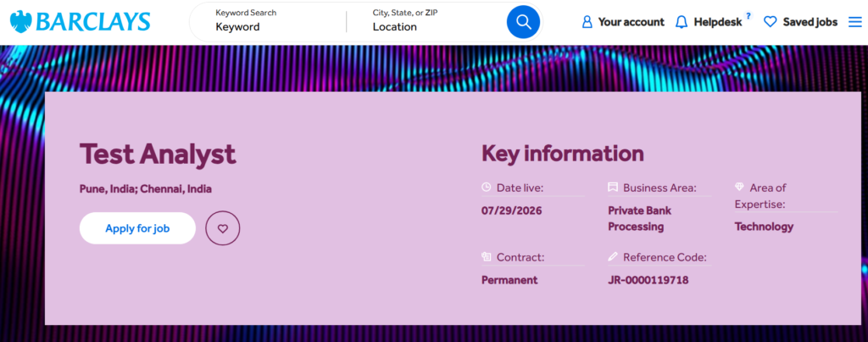Apply for the Test Analyst job
The image size is (868, 342).
pyautogui.click(x=137, y=228)
